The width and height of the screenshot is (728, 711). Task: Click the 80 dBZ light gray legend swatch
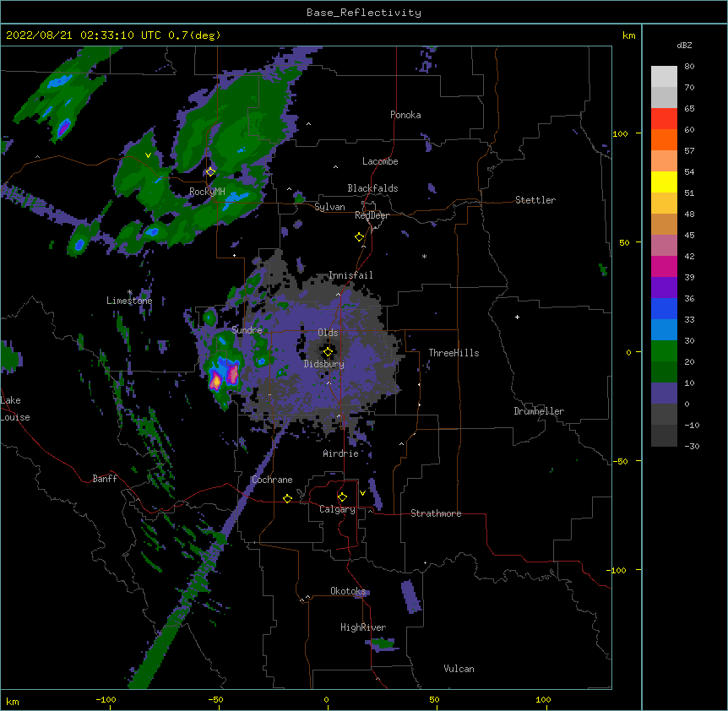click(x=664, y=76)
